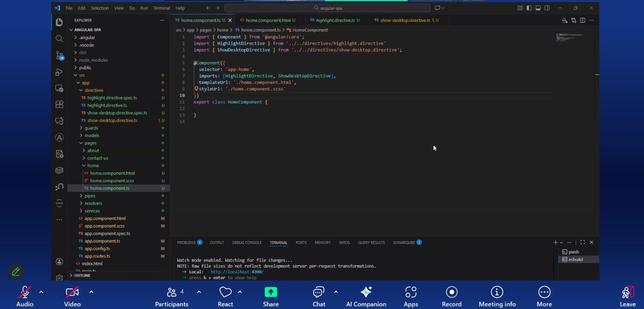This screenshot has height=309, width=644.
Task: Open Video options arrow in Zoom
Action: [91, 292]
